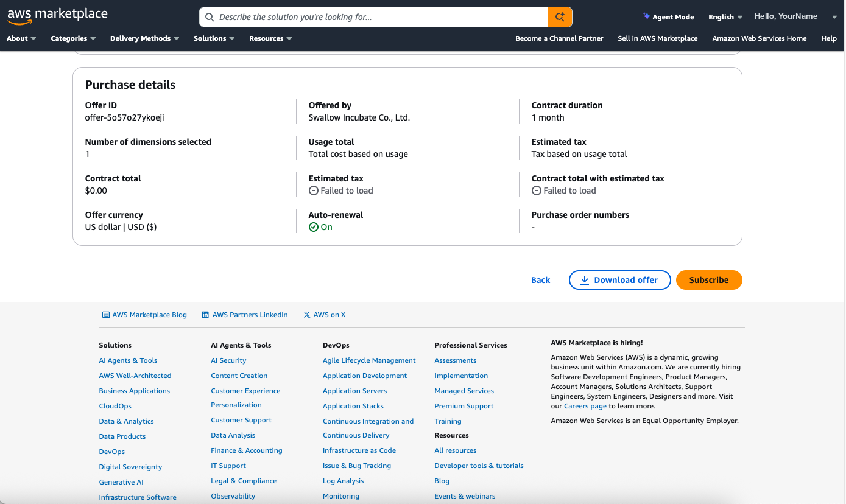
Task: Click the magnifier icon in search box
Action: coord(210,17)
